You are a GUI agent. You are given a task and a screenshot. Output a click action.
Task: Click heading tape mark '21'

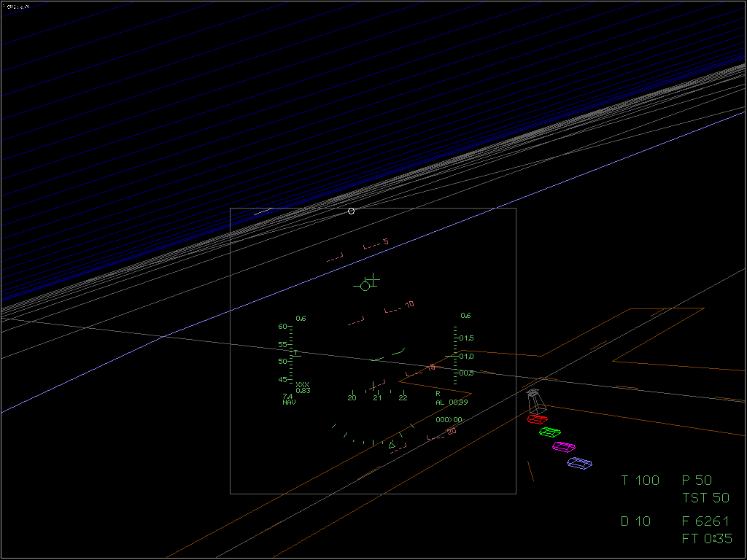click(377, 397)
